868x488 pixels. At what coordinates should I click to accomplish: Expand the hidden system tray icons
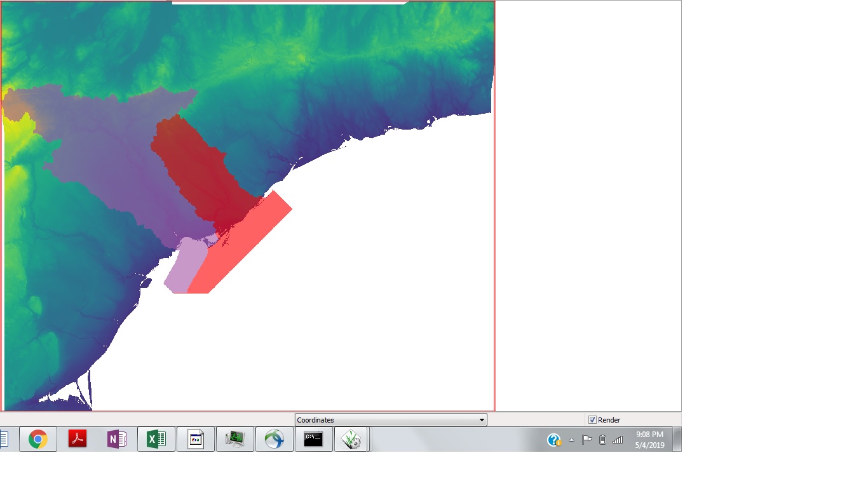tap(571, 438)
